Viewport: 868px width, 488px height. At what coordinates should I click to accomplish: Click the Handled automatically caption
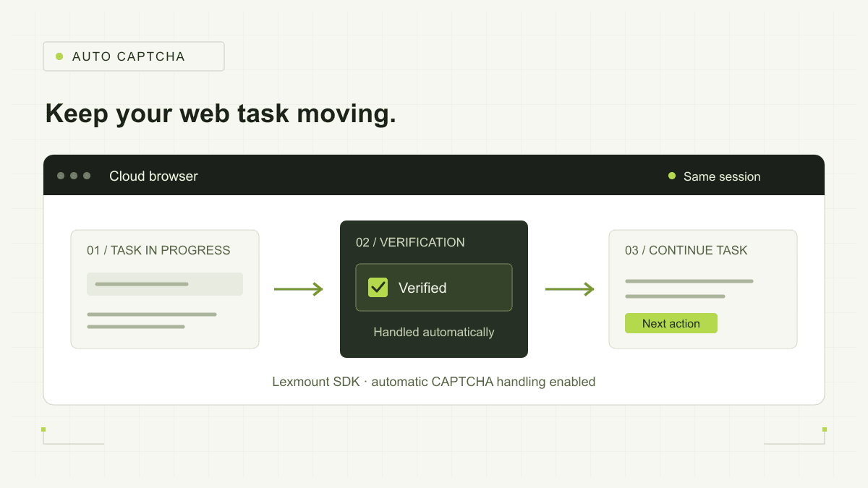434,332
